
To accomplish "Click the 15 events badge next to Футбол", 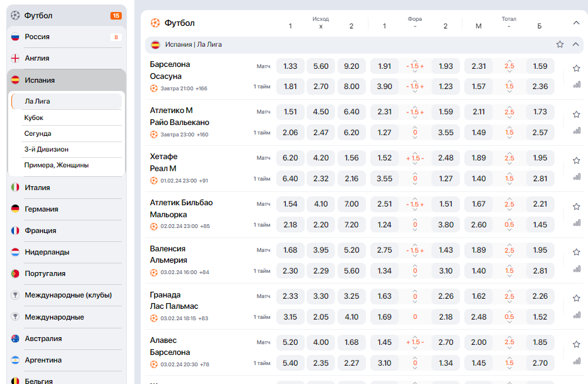I will [x=116, y=16].
